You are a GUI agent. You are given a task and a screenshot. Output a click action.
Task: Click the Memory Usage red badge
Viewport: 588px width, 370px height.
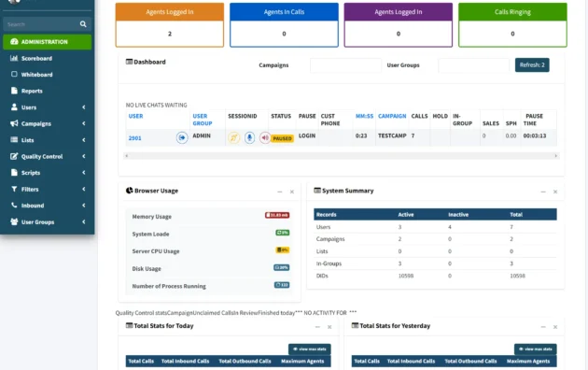pyautogui.click(x=277, y=215)
